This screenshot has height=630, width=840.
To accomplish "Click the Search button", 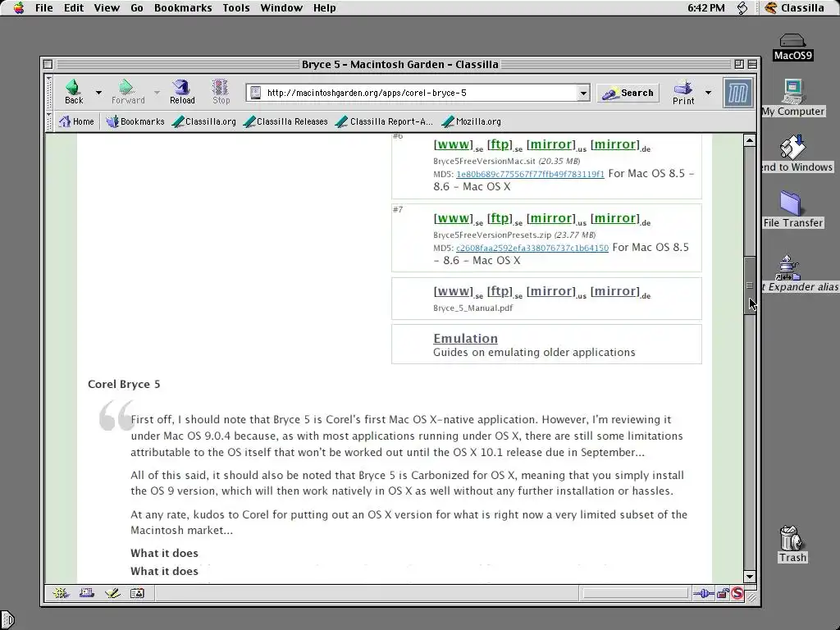I will [x=628, y=93].
